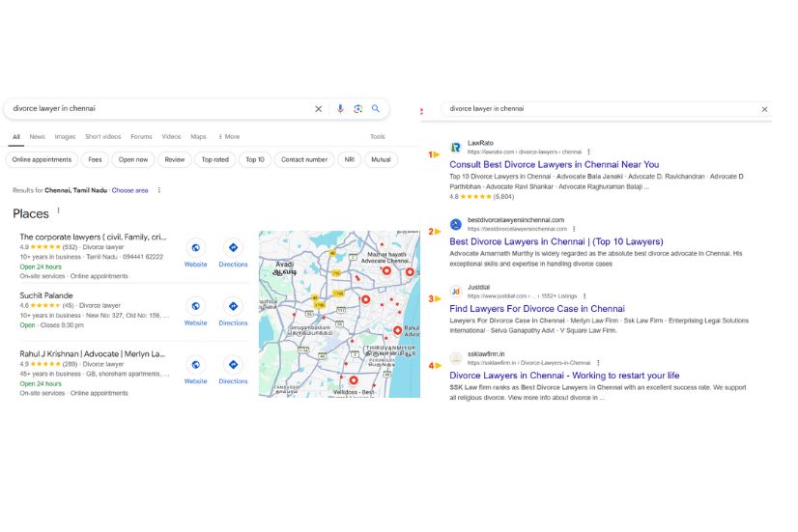Open Find Lawyers For Divorce Case result
This screenshot has height=532, width=798.
click(537, 309)
